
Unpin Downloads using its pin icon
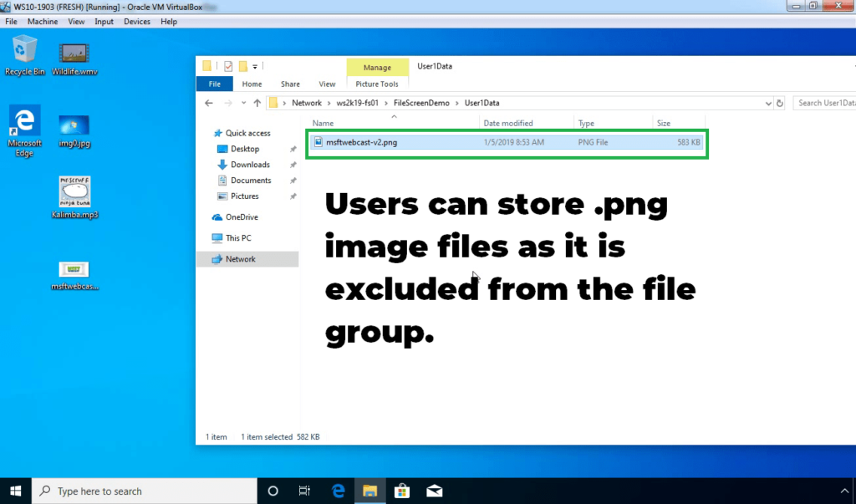[293, 165]
